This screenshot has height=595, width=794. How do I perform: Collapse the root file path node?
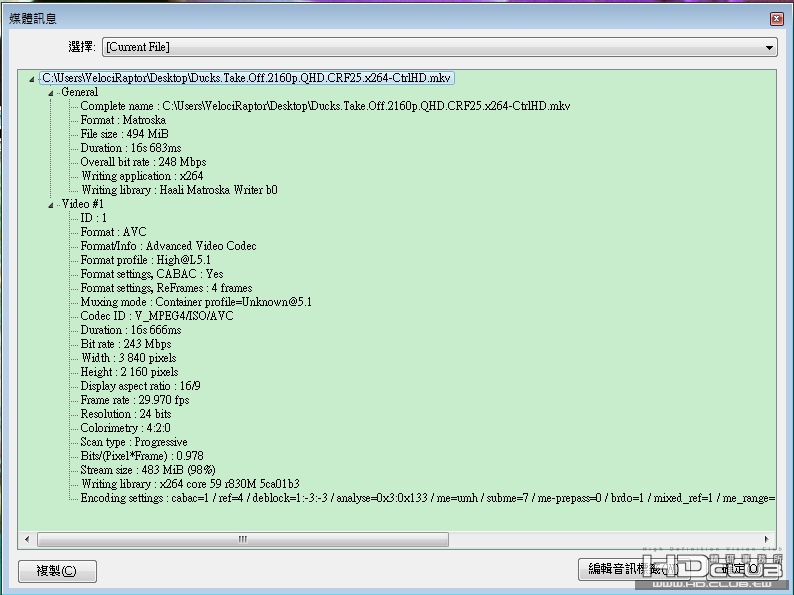[x=32, y=79]
